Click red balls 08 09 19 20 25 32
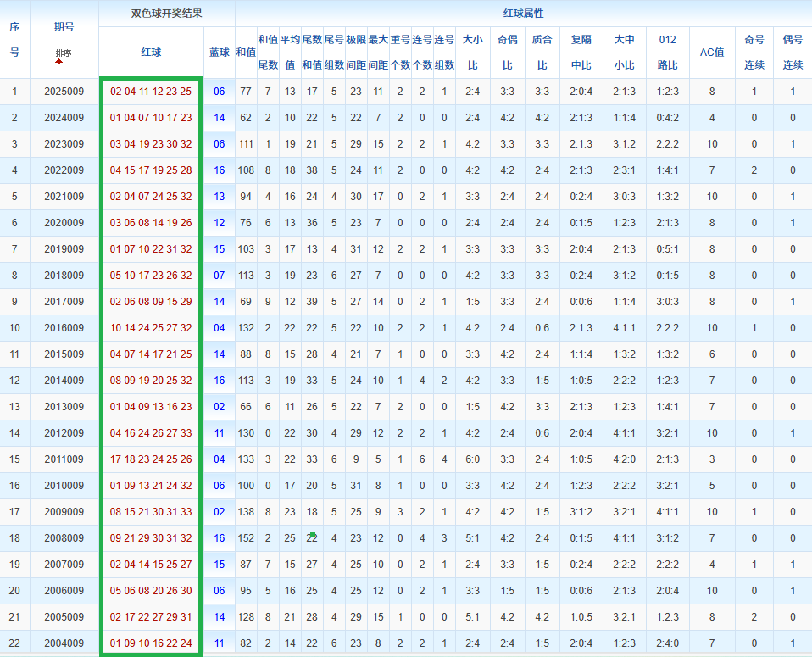This screenshot has width=812, height=657. point(151,381)
